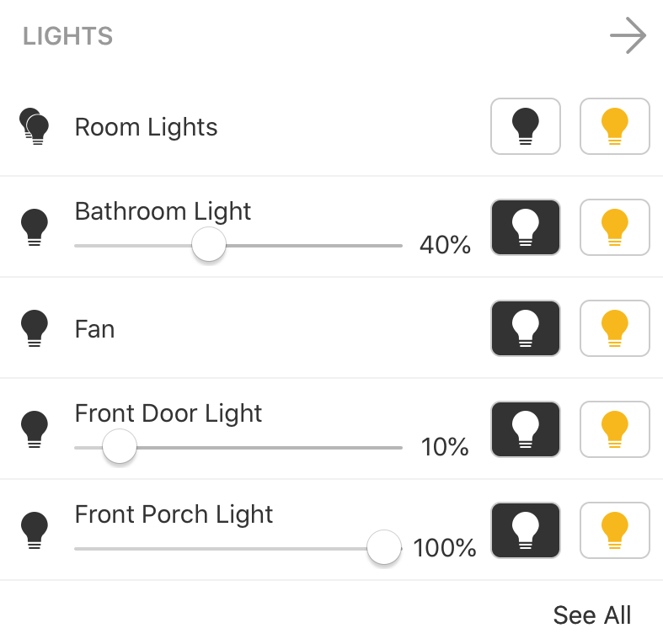Turn Front Porch Light on with yellow bulb
Viewport: 663px width, 644px height.
point(614,530)
